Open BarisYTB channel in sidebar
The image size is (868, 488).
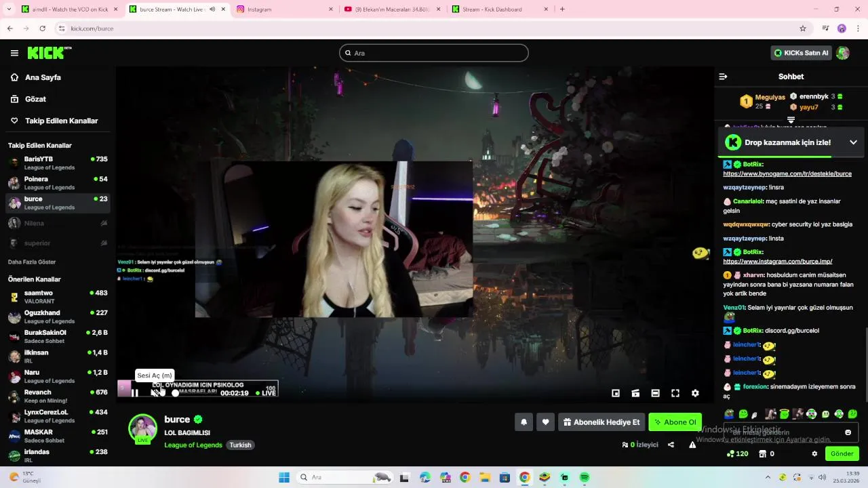pyautogui.click(x=58, y=163)
